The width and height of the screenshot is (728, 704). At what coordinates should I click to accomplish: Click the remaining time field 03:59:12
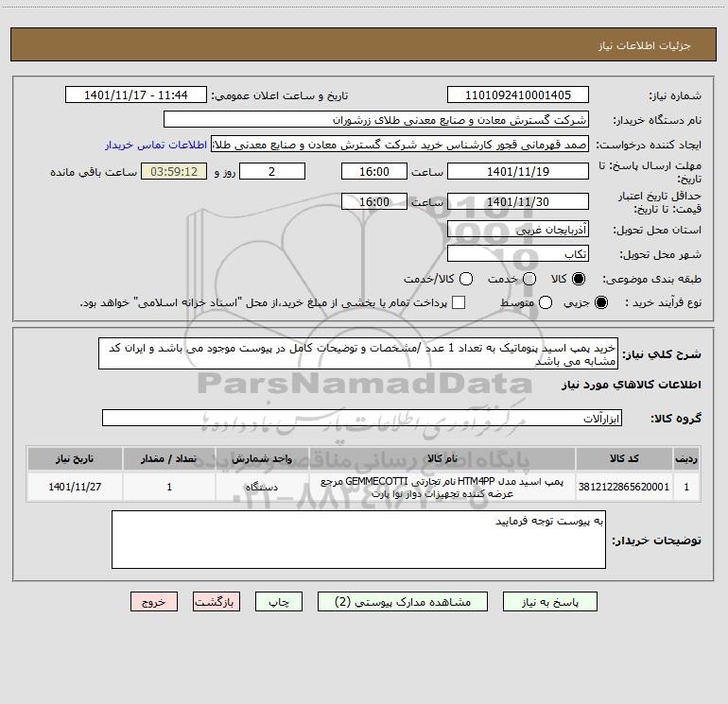[174, 171]
